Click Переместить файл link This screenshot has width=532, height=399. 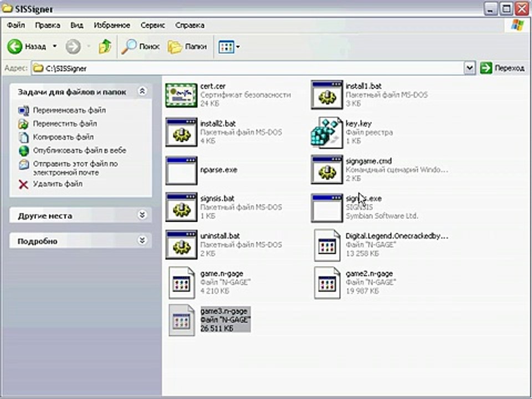point(65,124)
